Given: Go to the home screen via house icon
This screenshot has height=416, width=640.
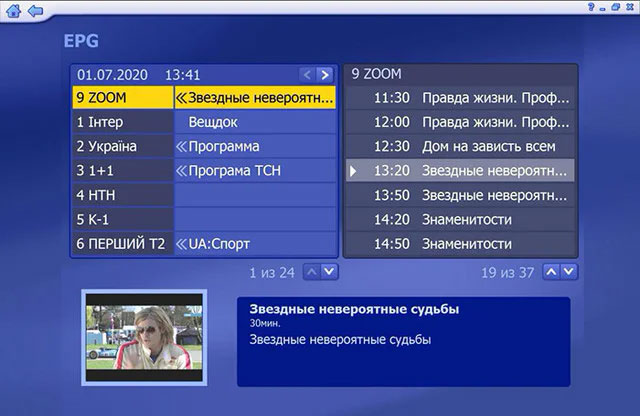Looking at the screenshot, I should [x=13, y=10].
